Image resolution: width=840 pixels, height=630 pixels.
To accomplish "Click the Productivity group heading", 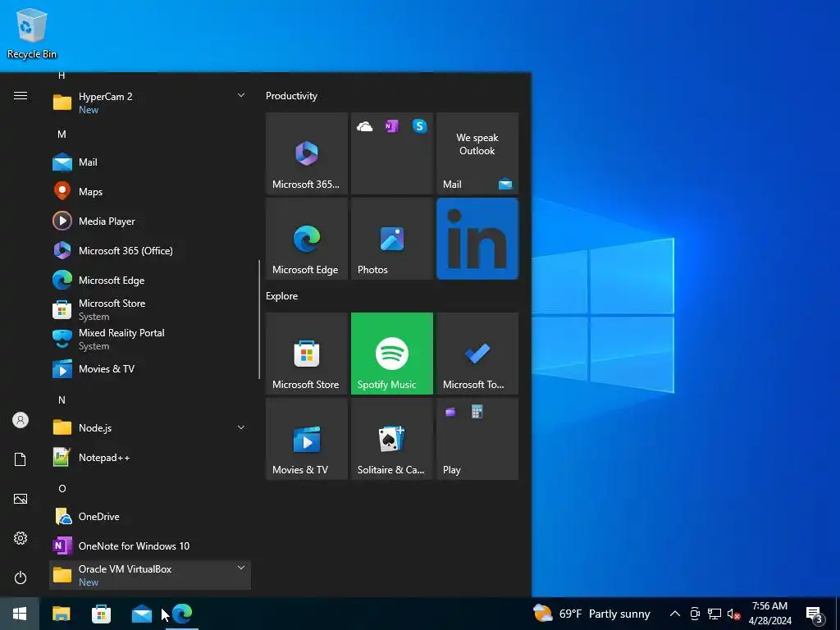I will (291, 96).
